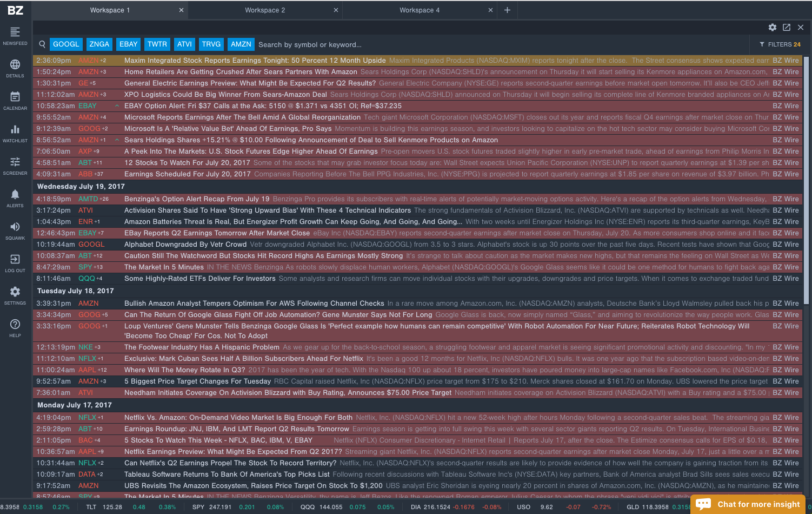Click the NKE +3 ticker symbol
812x514 pixels.
click(x=89, y=347)
